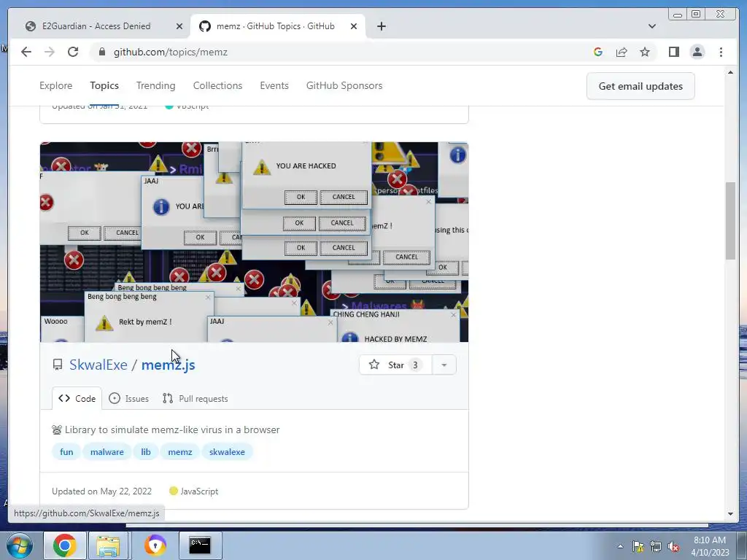Select the Code tab of memz.js
The width and height of the screenshot is (747, 560).
[x=77, y=399]
